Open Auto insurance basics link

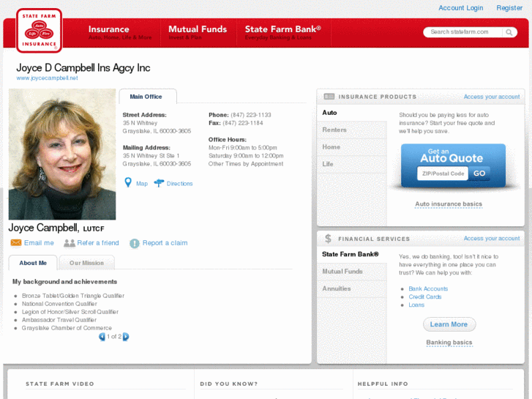coord(449,204)
